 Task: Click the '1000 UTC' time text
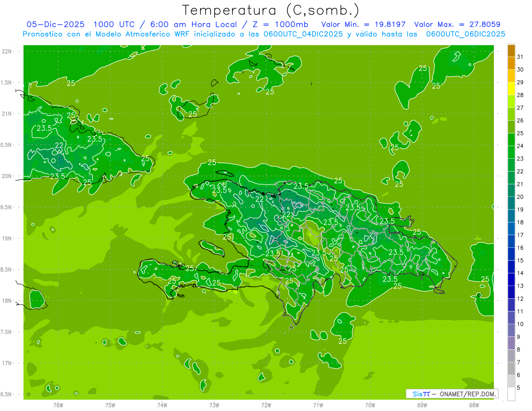114,24
